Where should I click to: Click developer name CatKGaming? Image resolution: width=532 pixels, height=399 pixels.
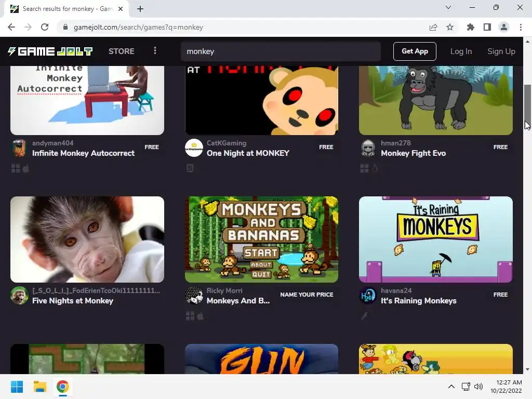[x=227, y=143]
